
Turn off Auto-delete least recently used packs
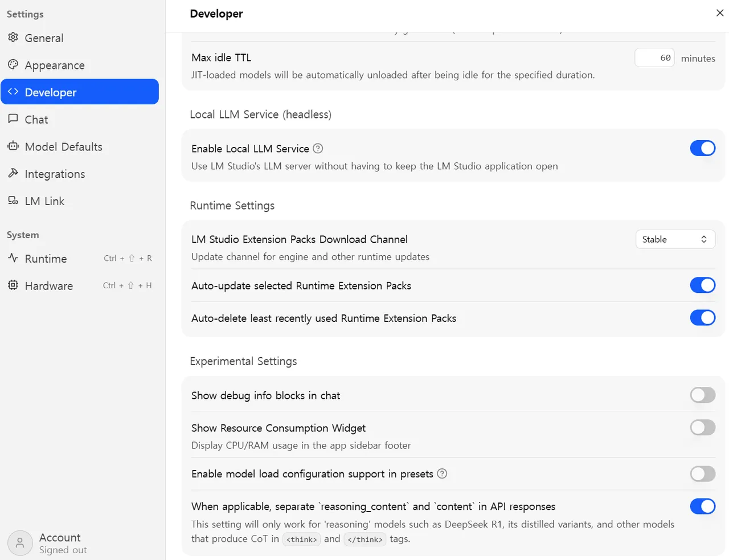pyautogui.click(x=702, y=318)
